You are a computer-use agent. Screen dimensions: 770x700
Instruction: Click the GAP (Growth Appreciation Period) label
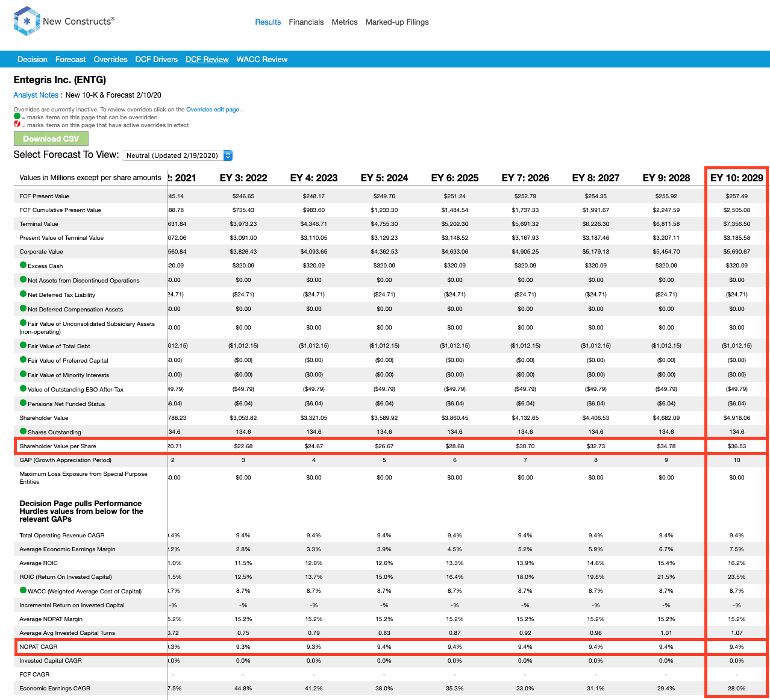[65, 460]
